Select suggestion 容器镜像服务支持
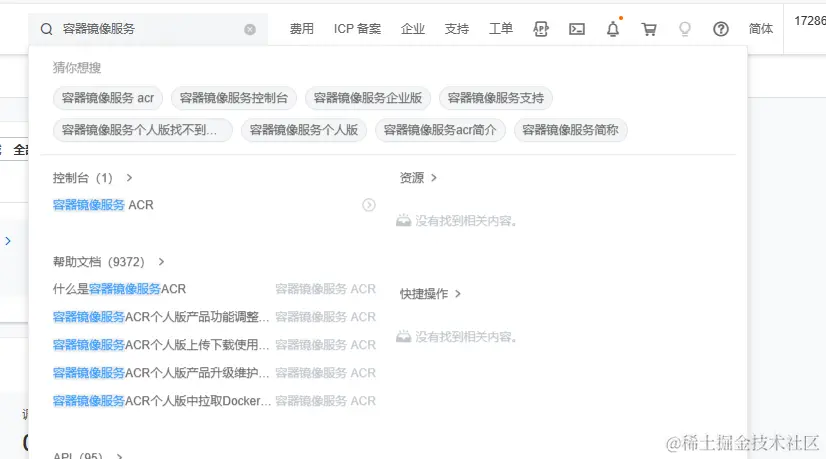The width and height of the screenshot is (826, 459). (496, 98)
